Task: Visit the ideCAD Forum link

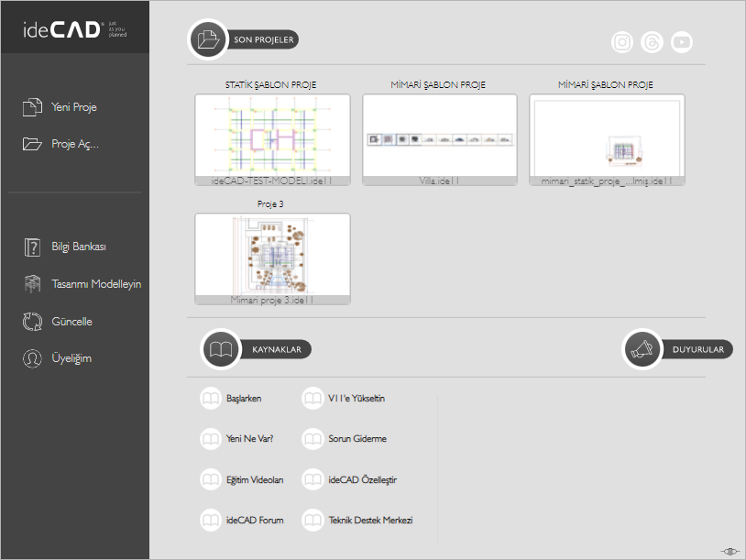Action: pyautogui.click(x=255, y=520)
